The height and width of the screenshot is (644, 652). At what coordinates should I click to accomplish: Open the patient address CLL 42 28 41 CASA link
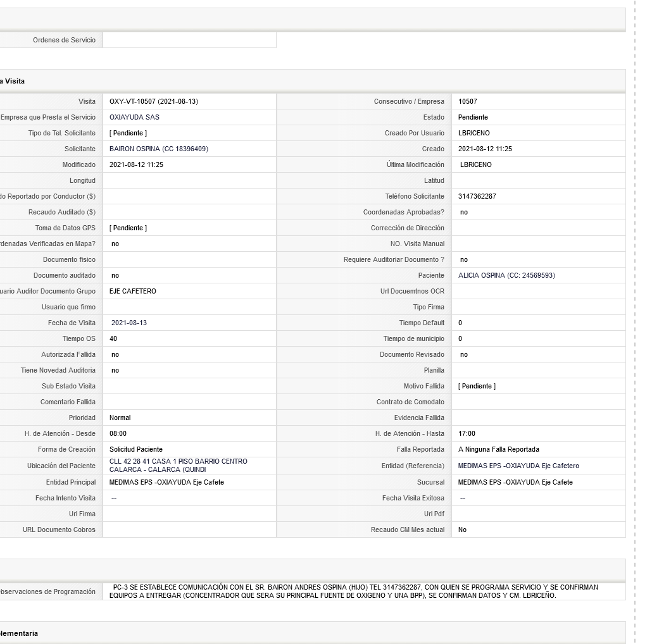click(x=179, y=466)
